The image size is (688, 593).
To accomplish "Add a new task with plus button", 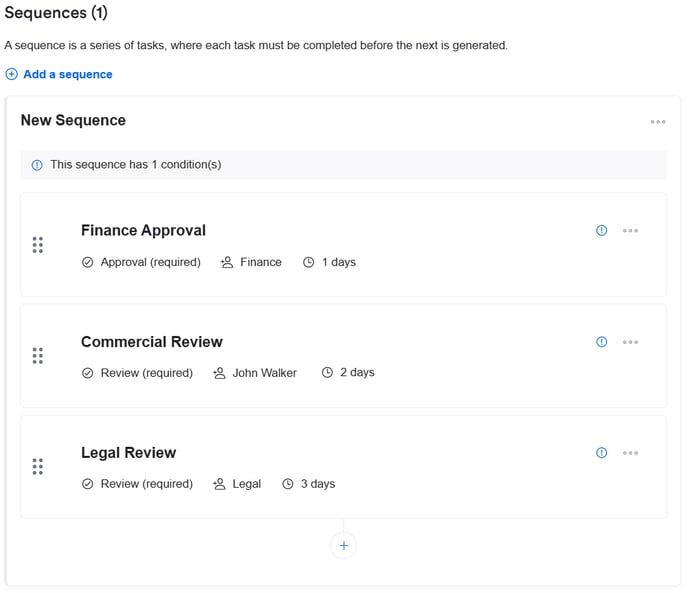I will tap(343, 545).
